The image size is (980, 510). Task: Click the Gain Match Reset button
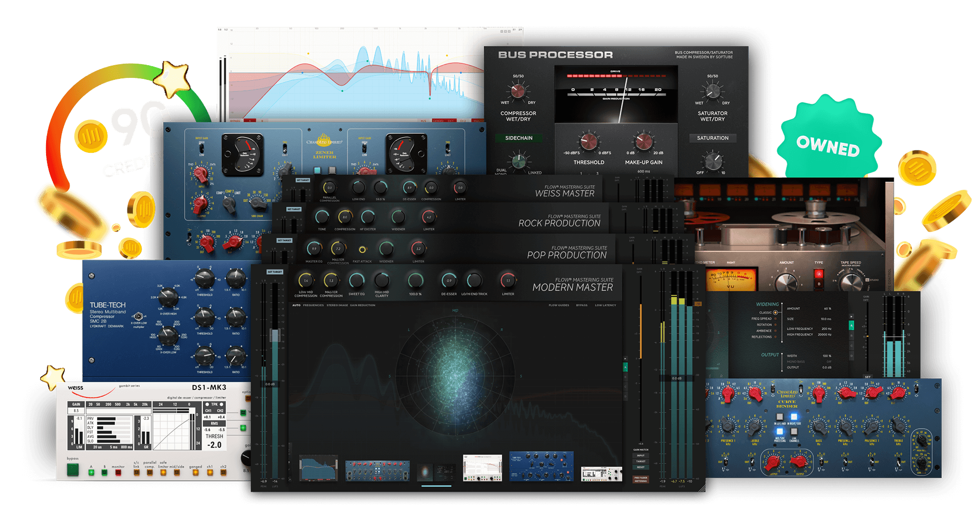click(640, 467)
